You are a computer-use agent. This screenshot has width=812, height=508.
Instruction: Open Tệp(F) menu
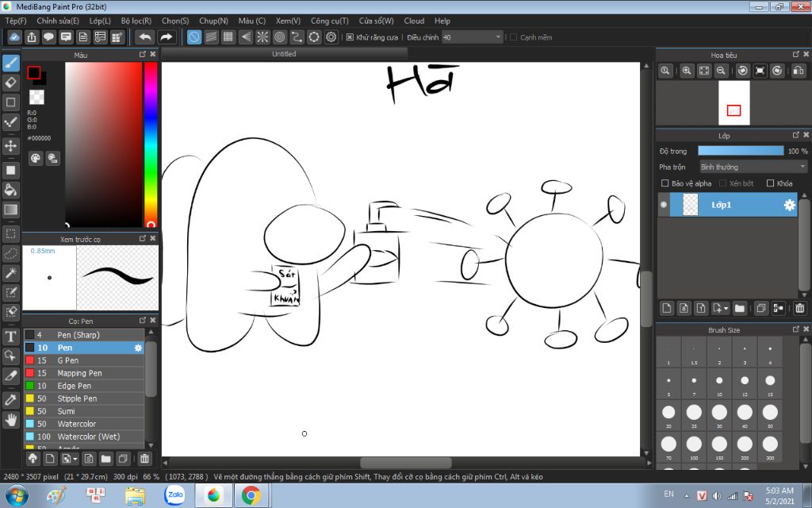[16, 21]
